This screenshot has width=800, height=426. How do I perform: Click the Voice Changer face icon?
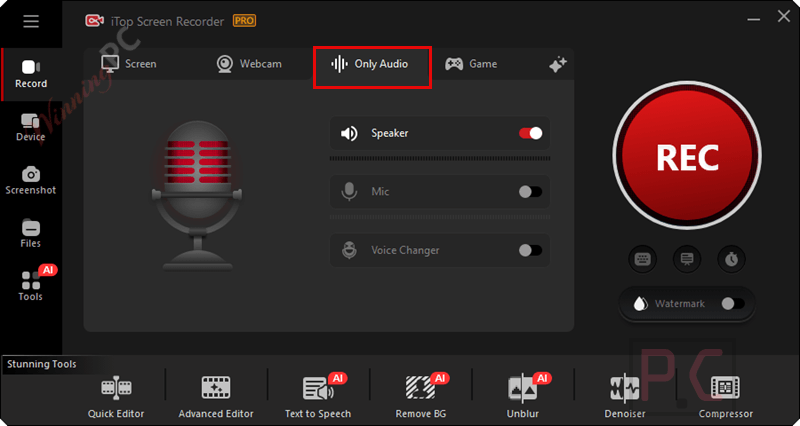click(x=349, y=250)
